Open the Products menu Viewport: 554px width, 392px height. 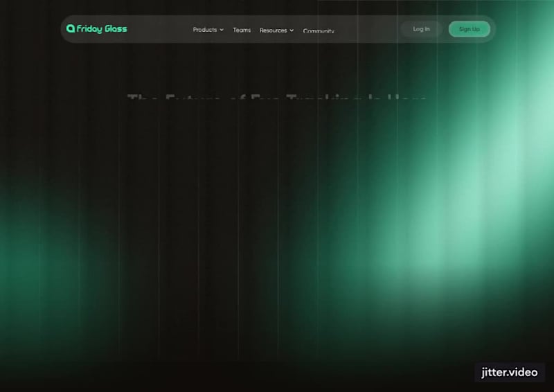205,30
